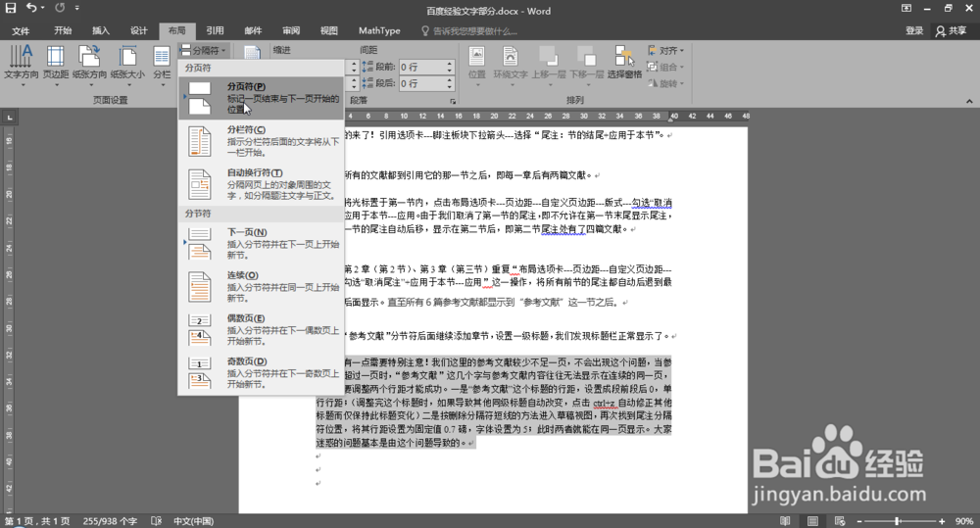Select 分页符(P) page break option
Screen dimensions: 980x528
click(262, 98)
